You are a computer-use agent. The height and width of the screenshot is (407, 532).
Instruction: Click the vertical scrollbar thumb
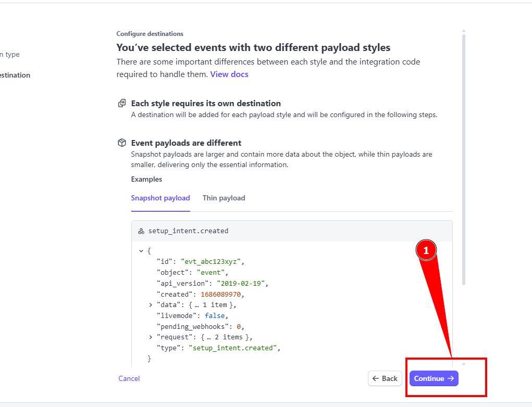coord(463,156)
